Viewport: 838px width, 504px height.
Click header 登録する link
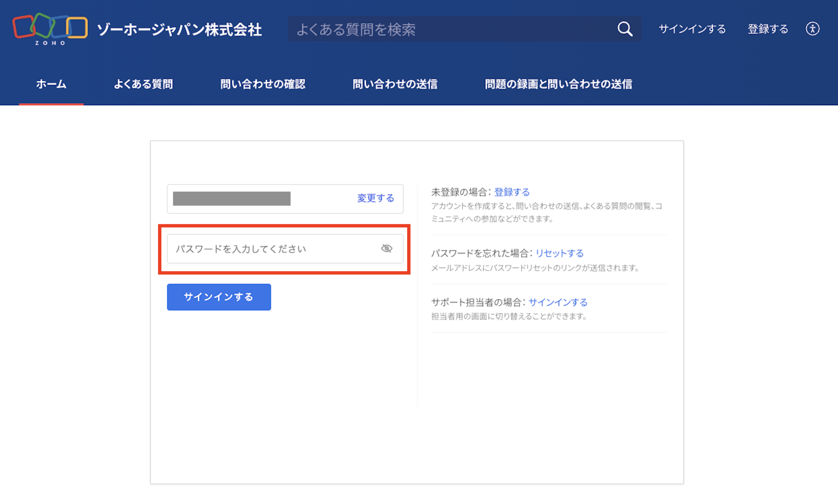[768, 29]
